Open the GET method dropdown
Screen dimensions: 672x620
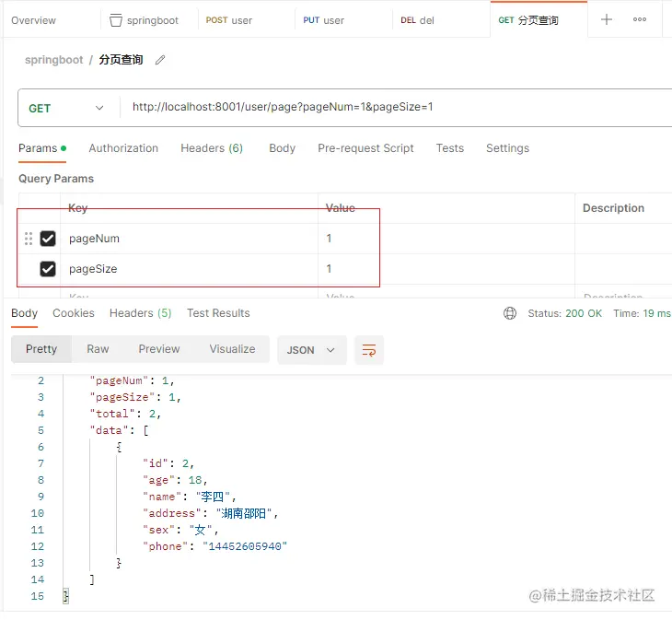(66, 108)
